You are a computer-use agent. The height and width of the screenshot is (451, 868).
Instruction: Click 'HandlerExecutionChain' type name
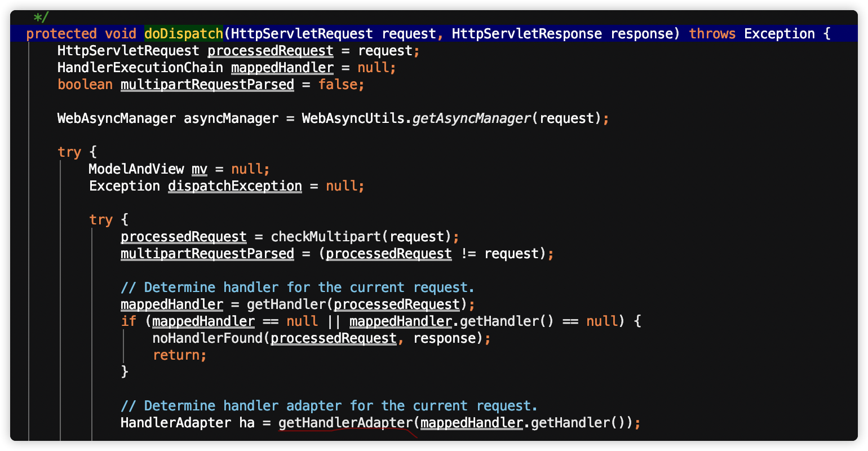(x=140, y=68)
